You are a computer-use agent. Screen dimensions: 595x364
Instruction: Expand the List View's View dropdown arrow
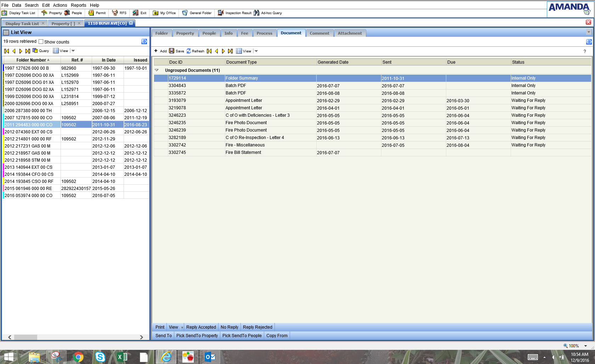73,51
